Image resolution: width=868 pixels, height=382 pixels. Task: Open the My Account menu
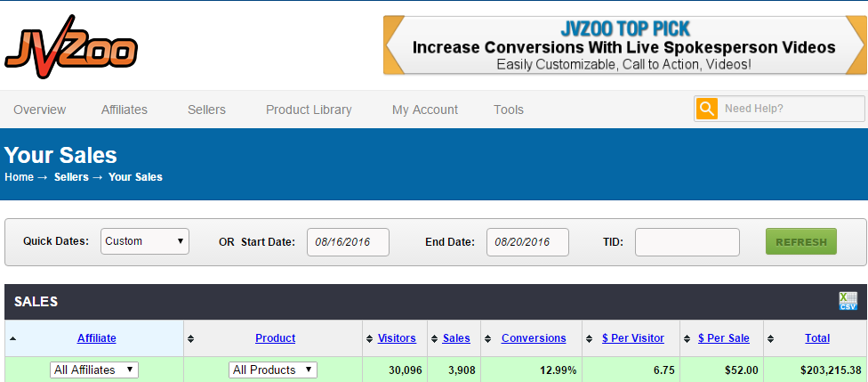[x=425, y=110]
